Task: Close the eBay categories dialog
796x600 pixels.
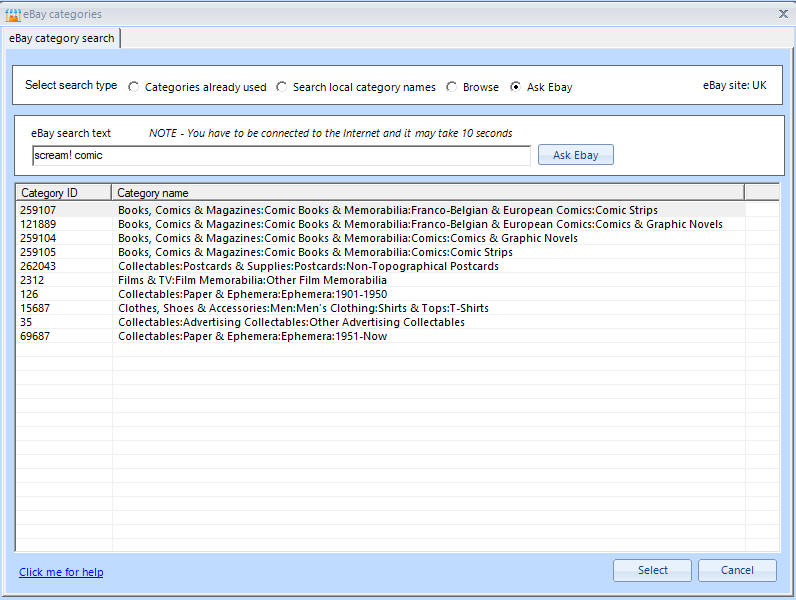Action: coord(783,14)
